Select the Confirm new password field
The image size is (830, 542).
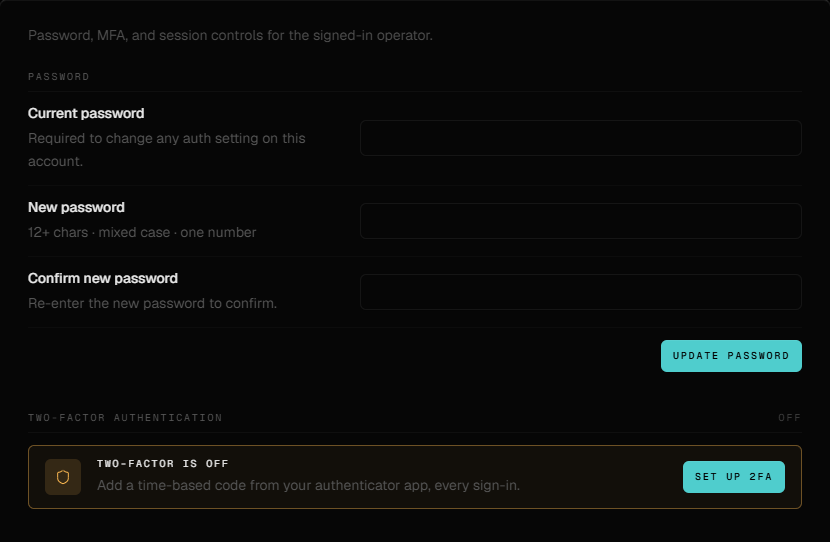(x=581, y=292)
